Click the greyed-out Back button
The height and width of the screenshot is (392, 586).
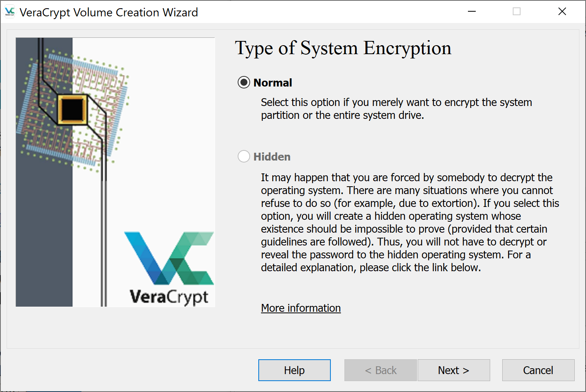[380, 370]
